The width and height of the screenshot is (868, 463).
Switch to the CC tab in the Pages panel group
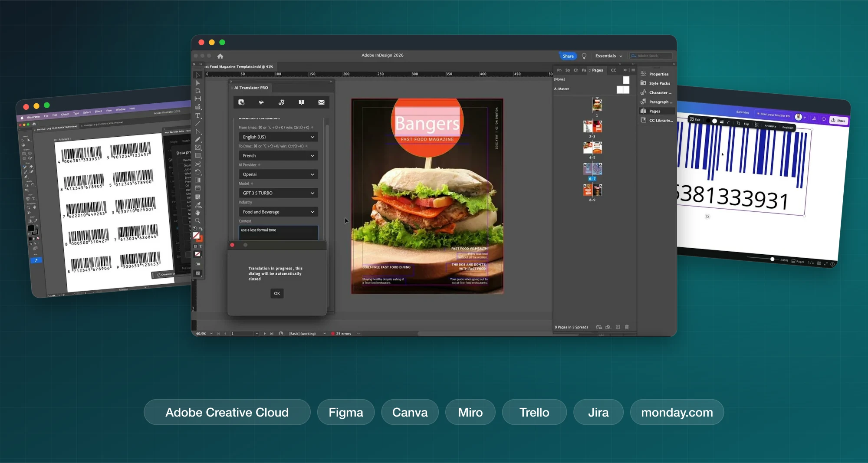coord(613,70)
